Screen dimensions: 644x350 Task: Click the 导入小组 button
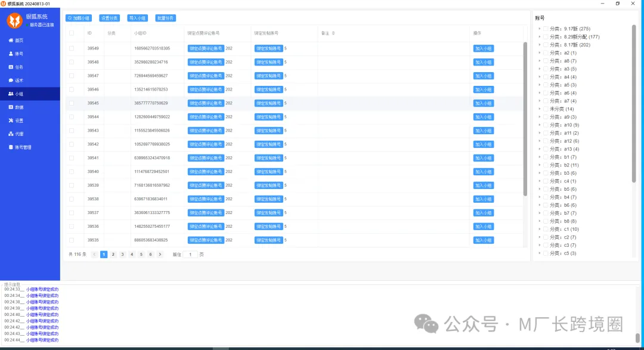[137, 18]
